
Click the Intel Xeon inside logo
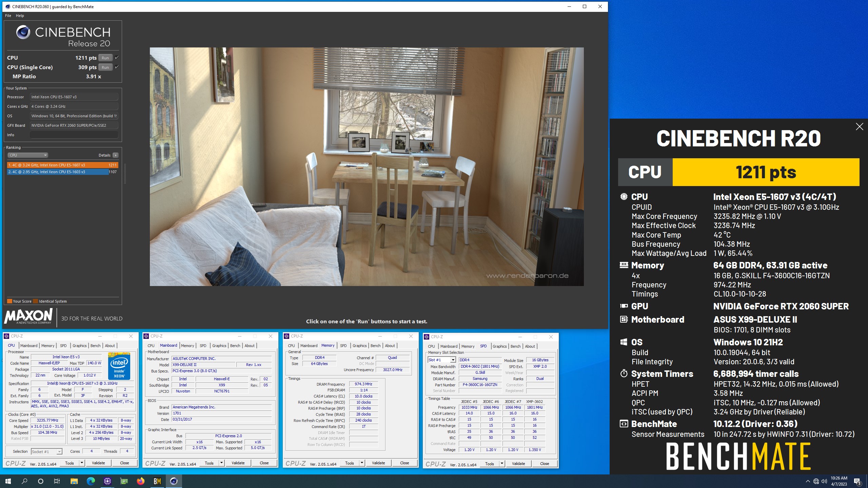click(119, 366)
